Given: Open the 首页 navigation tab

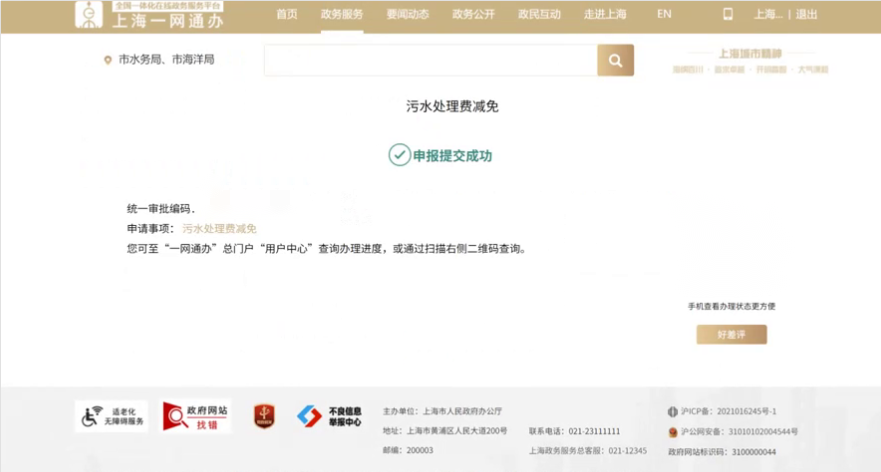Looking at the screenshot, I should (287, 14).
